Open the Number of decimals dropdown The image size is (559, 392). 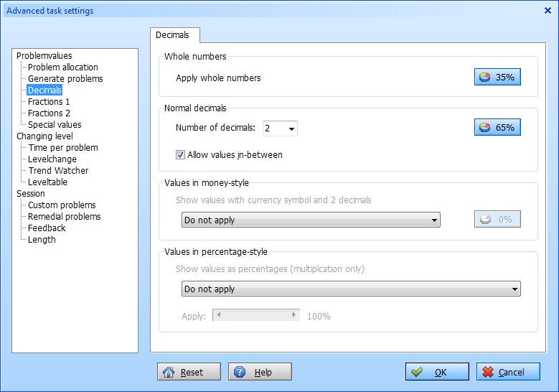pos(280,129)
